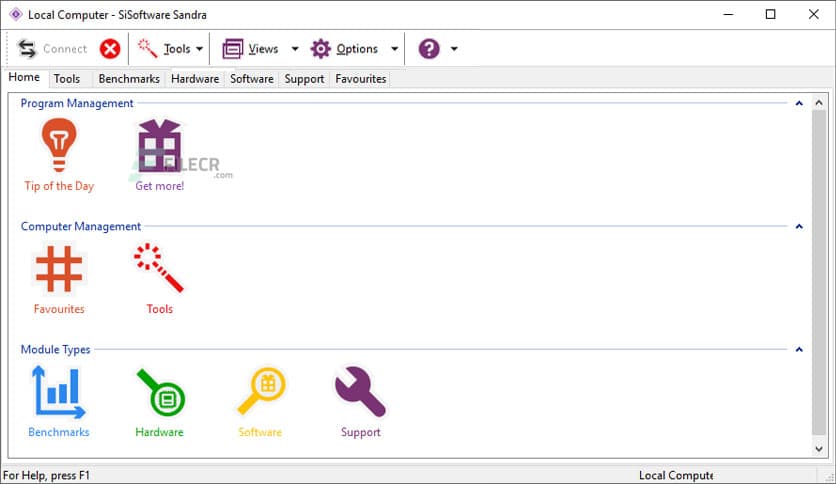
Task: Collapse the Module Types section
Action: pos(799,350)
